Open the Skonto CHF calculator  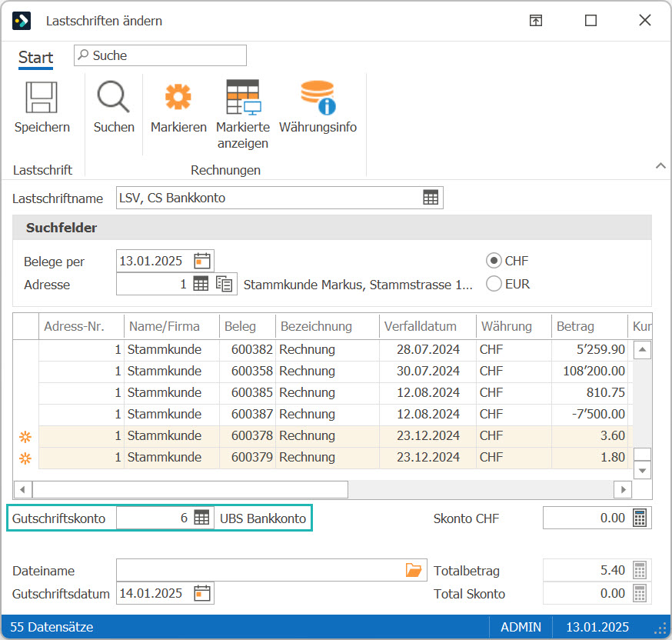tap(640, 518)
